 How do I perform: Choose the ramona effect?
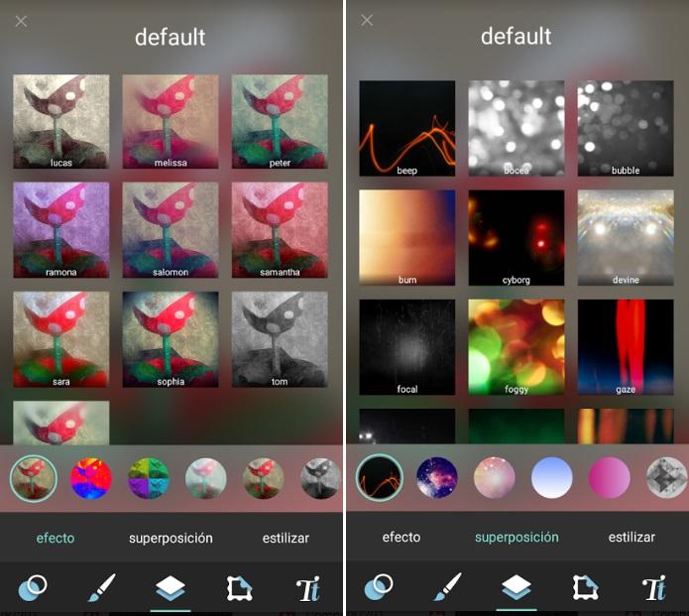(61, 230)
